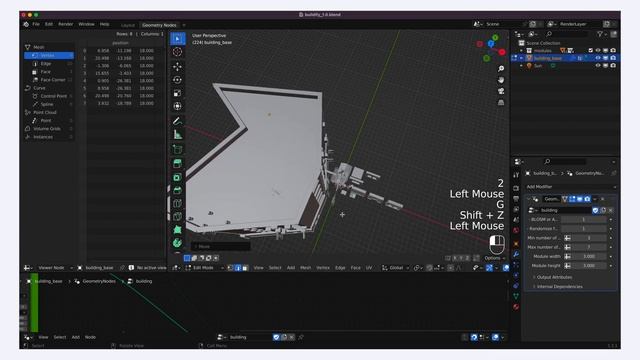
Task: Open the Tool properties tab icon
Action: coord(516,175)
